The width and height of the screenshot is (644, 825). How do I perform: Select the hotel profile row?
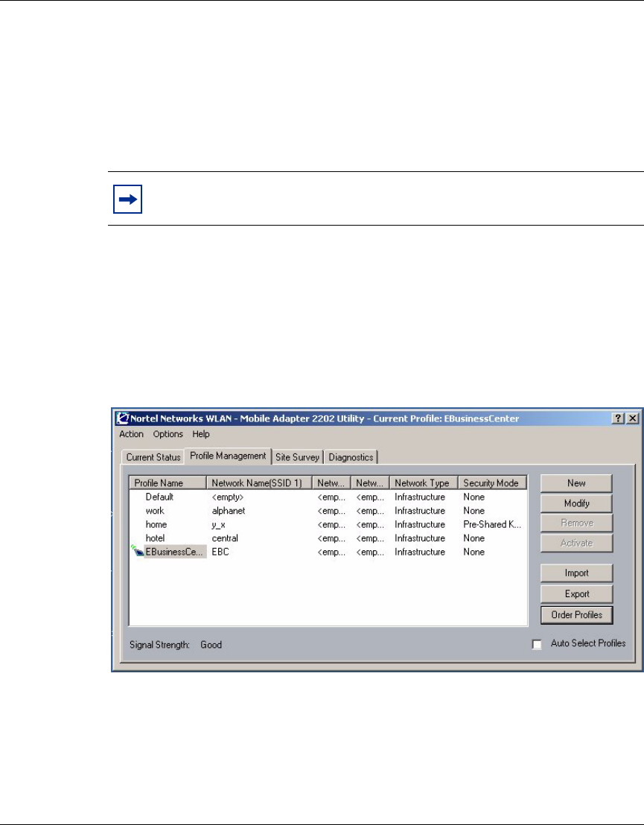(x=328, y=538)
